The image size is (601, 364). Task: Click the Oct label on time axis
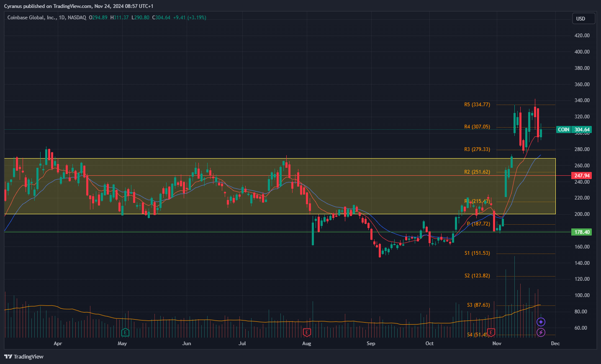point(429,343)
